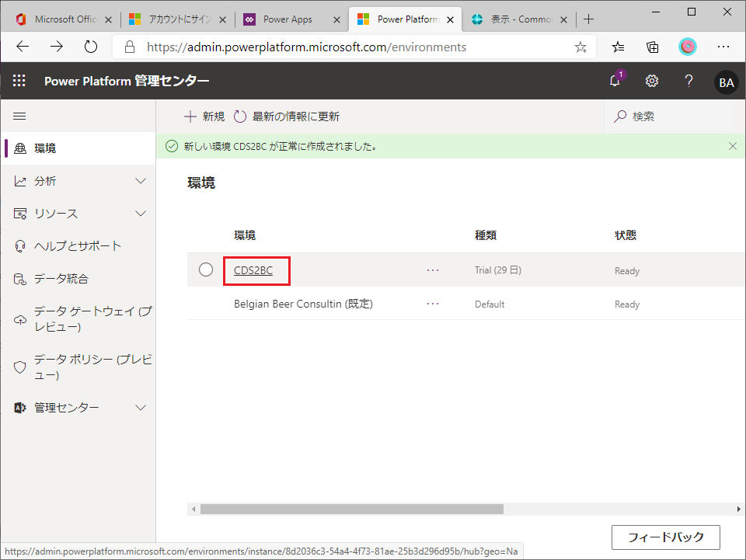This screenshot has height=560, width=746.
Task: Click the 検索 search field
Action: pyautogui.click(x=675, y=117)
